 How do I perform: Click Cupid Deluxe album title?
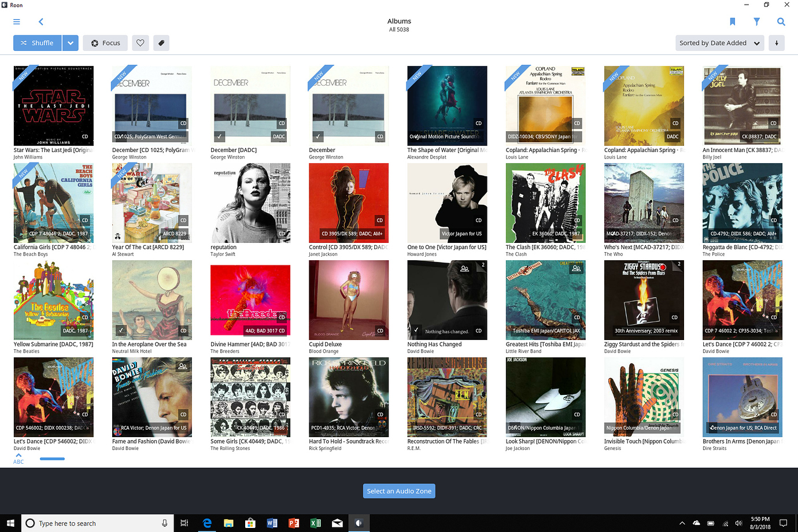coord(326,344)
